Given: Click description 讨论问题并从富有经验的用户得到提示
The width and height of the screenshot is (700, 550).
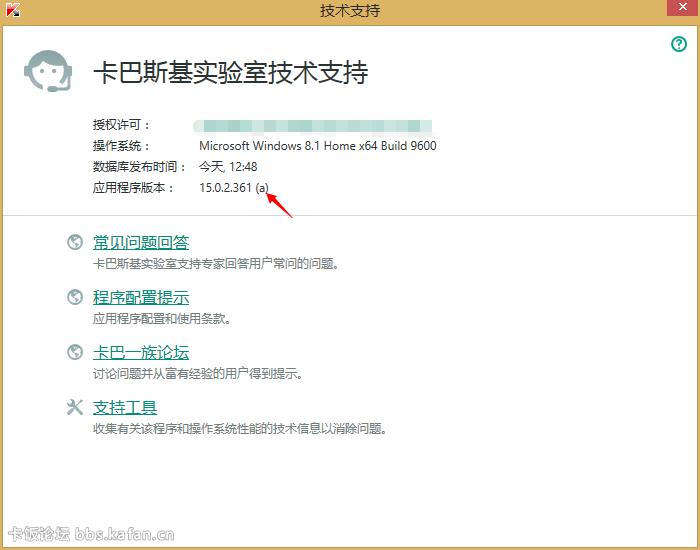Looking at the screenshot, I should 198,374.
